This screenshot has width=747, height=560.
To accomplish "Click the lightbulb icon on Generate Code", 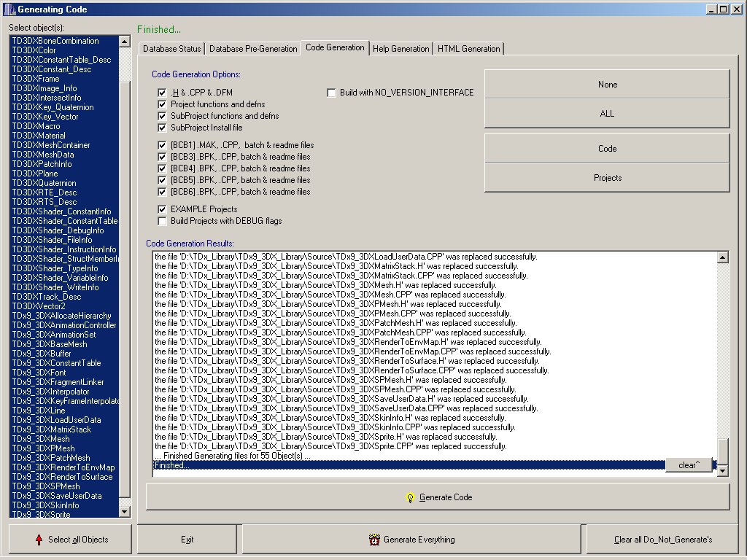I will [410, 497].
